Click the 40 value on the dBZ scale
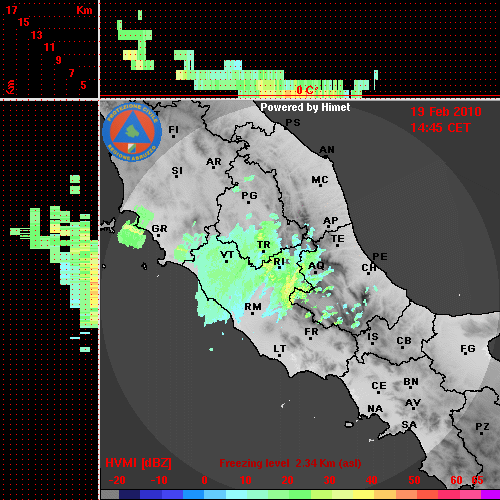The image size is (500, 500). click(371, 480)
